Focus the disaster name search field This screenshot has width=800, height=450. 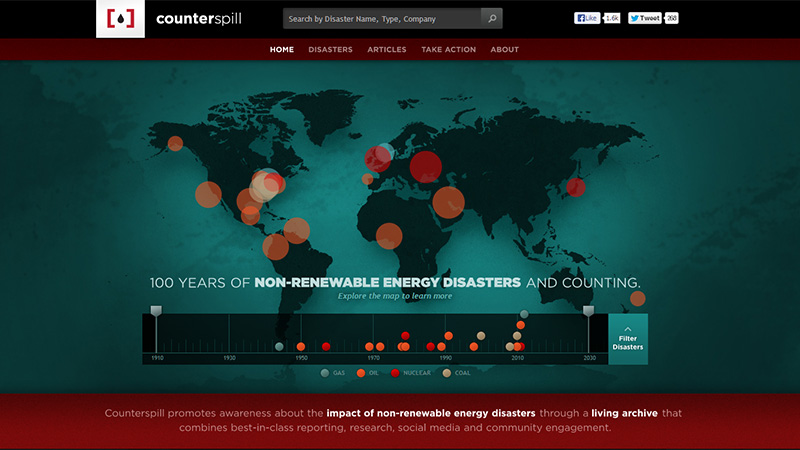click(x=382, y=18)
